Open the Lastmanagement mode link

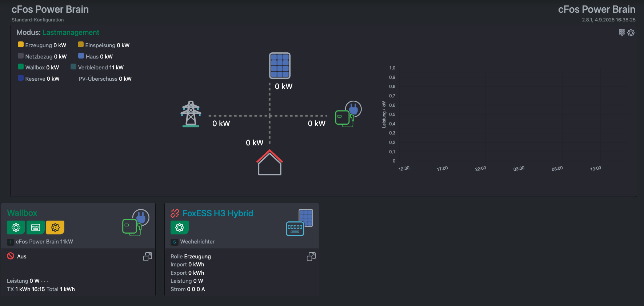pos(71,32)
